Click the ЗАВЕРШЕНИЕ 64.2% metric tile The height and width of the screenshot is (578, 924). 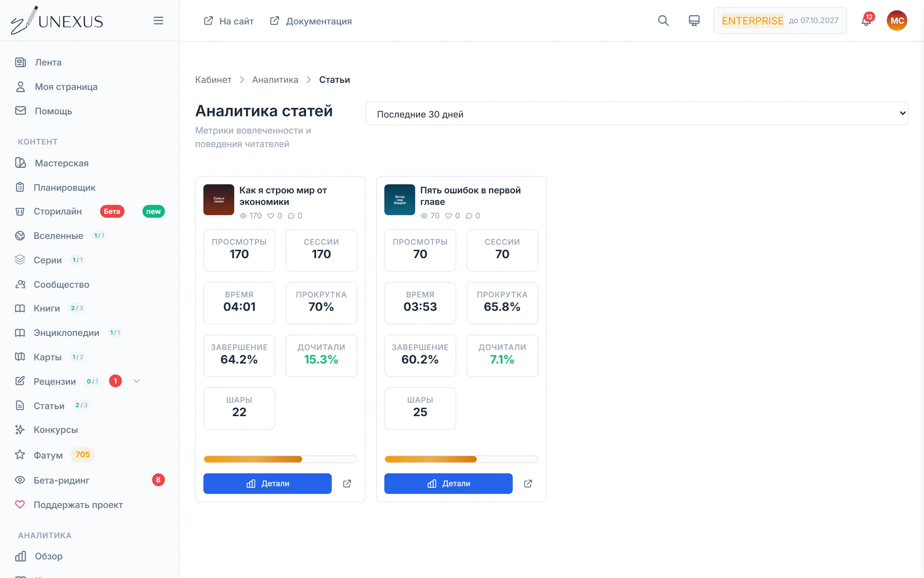(x=239, y=356)
